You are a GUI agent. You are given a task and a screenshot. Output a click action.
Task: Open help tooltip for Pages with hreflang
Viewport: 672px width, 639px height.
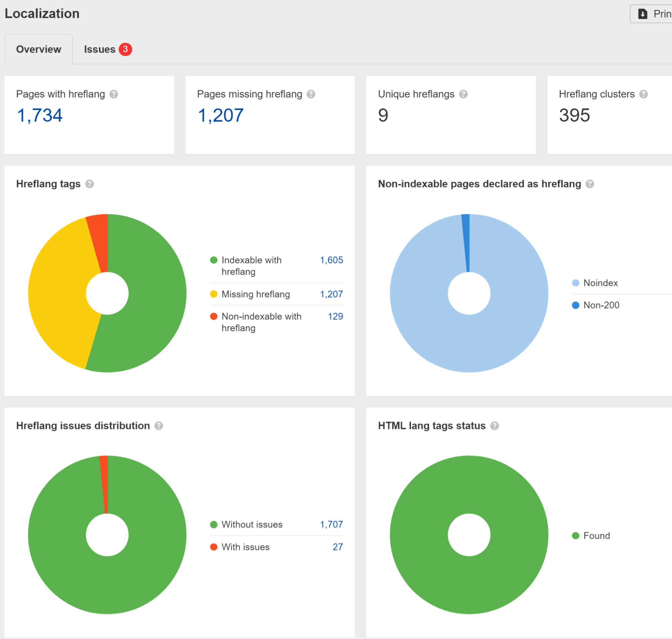tap(114, 95)
